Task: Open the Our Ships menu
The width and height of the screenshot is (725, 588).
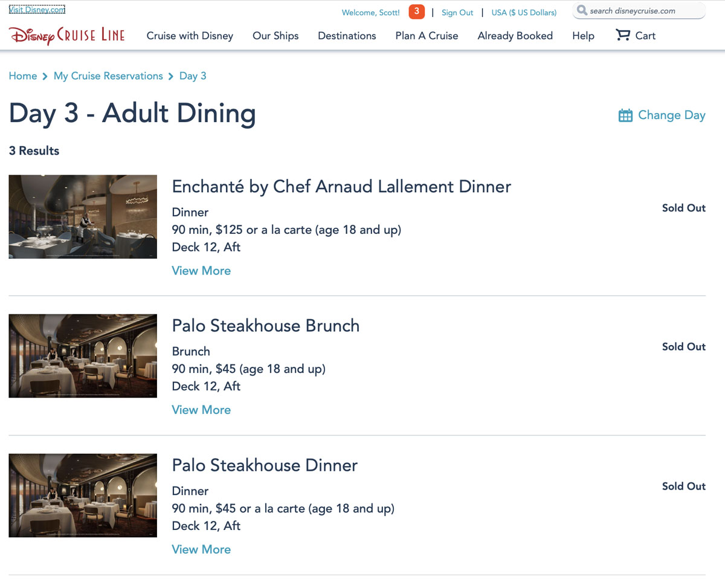Action: point(275,36)
